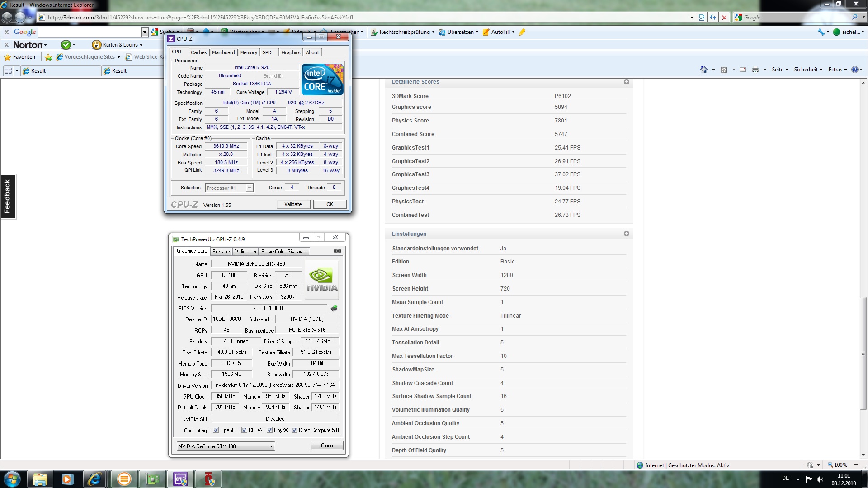Click the Quick Tabs grid icon
This screenshot has width=868, height=488.
[8, 70]
